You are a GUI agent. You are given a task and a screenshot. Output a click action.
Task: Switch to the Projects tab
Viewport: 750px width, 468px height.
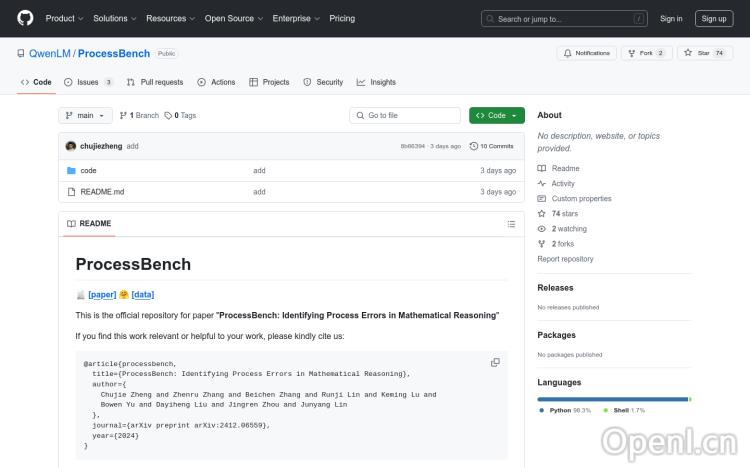pyautogui.click(x=269, y=82)
